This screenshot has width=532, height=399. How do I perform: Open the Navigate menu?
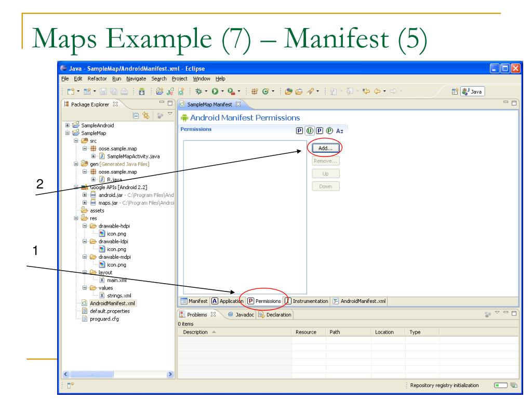(x=136, y=79)
